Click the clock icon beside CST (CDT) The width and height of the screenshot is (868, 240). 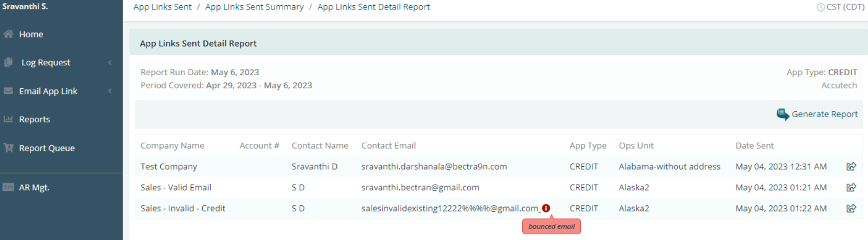click(820, 7)
